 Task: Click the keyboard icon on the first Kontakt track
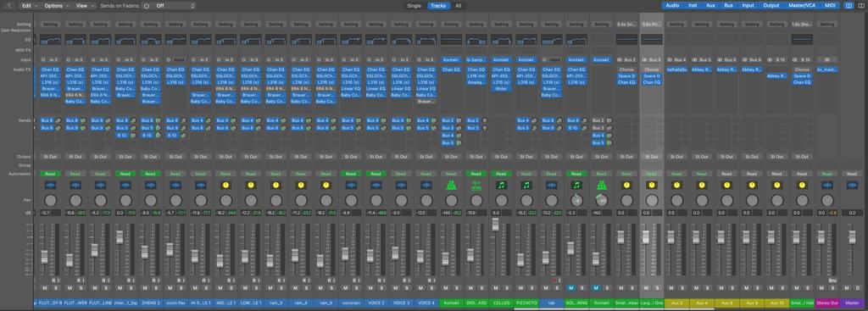click(451, 185)
